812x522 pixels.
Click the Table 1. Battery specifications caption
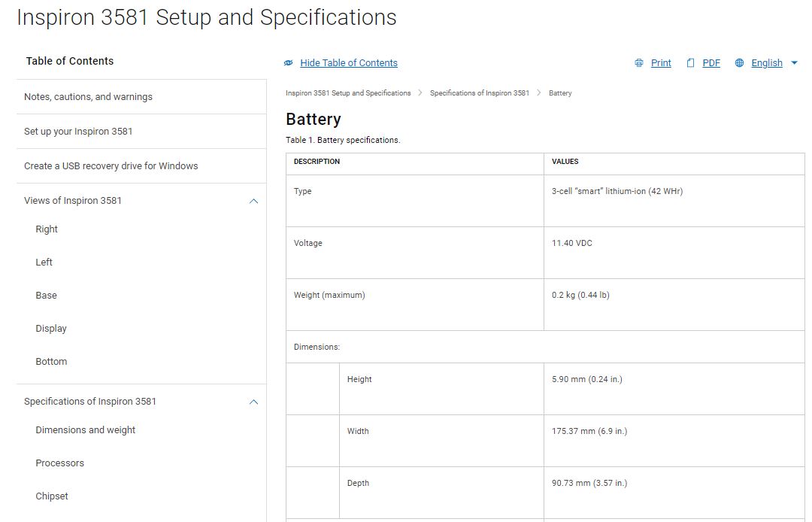[343, 141]
